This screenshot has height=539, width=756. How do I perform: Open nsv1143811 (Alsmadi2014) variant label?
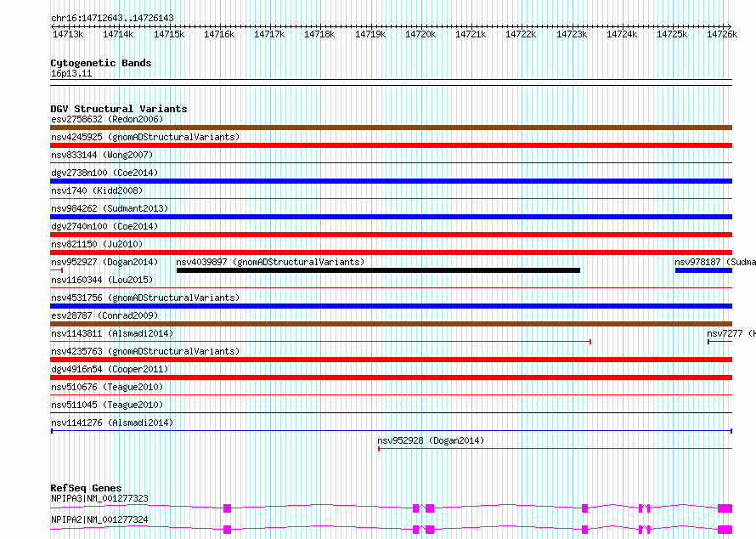tap(112, 333)
